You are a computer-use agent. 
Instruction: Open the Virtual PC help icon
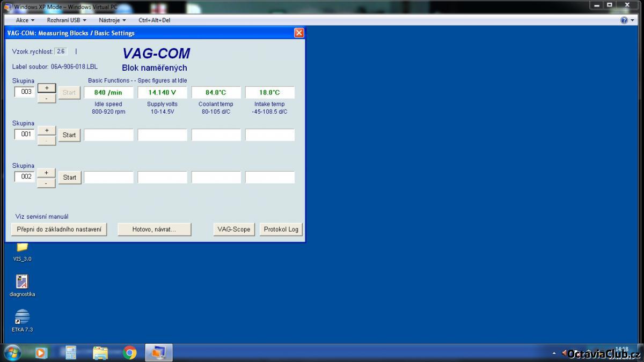click(x=624, y=20)
